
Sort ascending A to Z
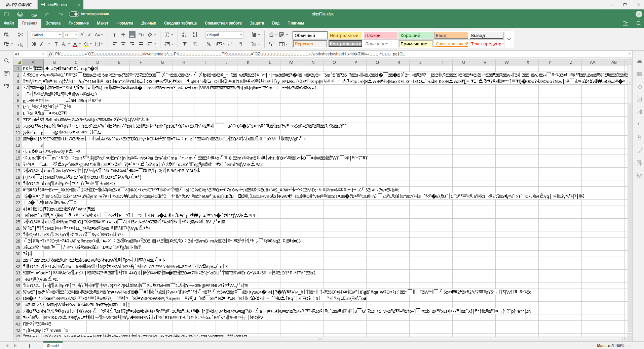tap(184, 35)
